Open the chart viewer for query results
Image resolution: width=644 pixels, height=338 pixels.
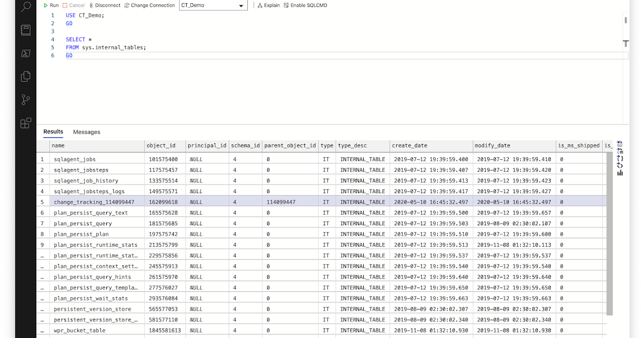point(620,173)
